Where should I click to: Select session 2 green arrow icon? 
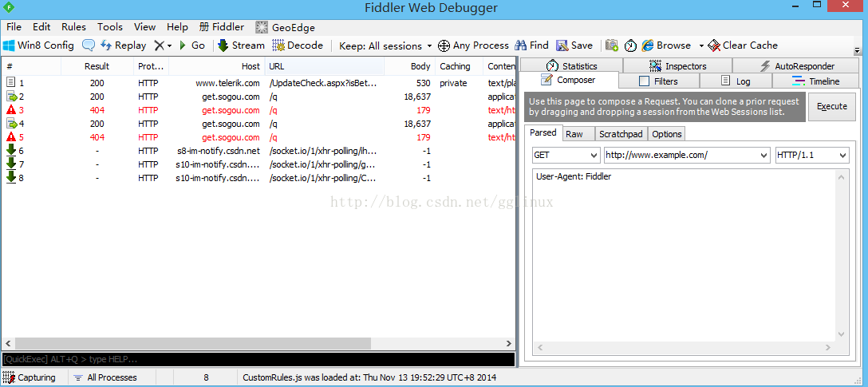pos(11,97)
